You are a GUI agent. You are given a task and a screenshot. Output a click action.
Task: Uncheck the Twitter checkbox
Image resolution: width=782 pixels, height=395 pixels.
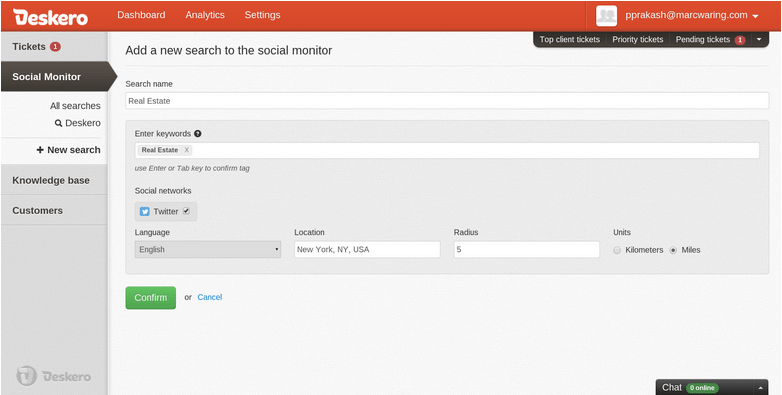[186, 211]
